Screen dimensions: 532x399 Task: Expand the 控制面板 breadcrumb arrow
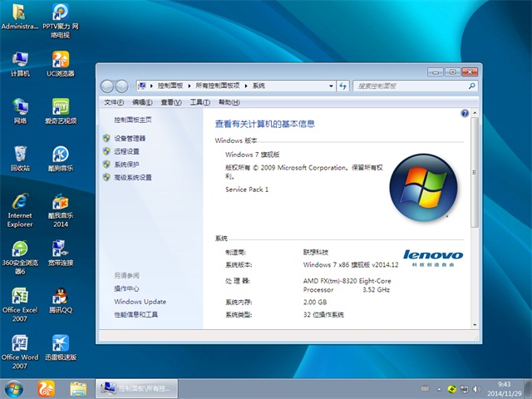tap(190, 86)
